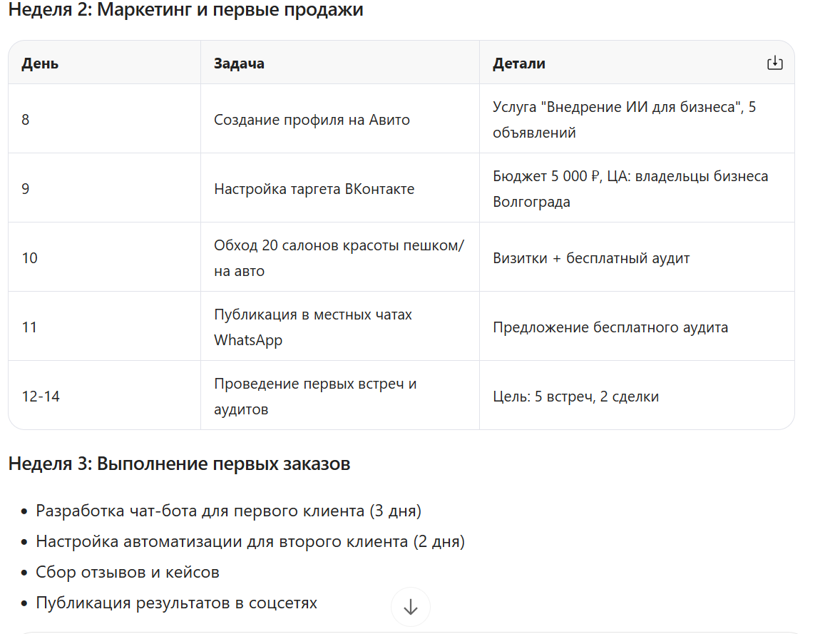840x634 pixels.
Task: Select the 'День' column header
Action: [40, 63]
